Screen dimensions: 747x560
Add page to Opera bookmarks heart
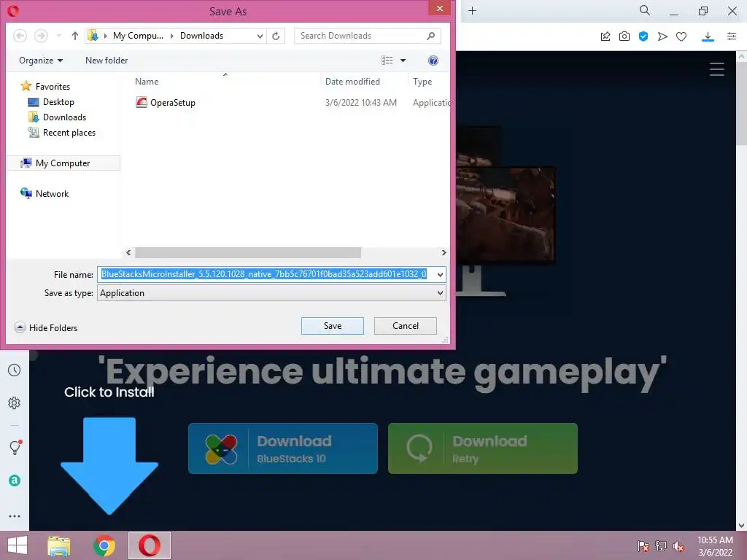coord(681,36)
